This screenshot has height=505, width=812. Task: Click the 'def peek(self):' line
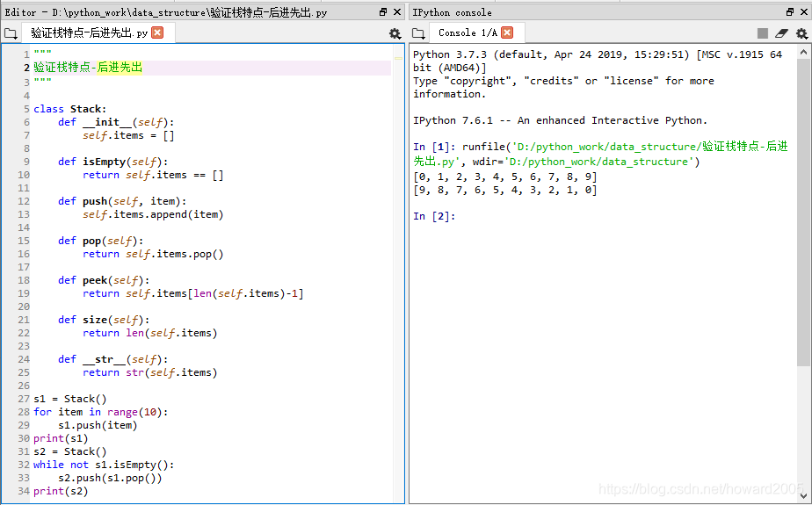[104, 280]
